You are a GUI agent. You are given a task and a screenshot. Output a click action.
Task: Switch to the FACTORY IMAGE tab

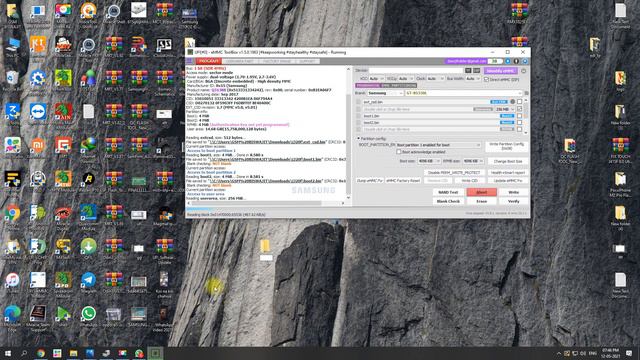[276, 61]
